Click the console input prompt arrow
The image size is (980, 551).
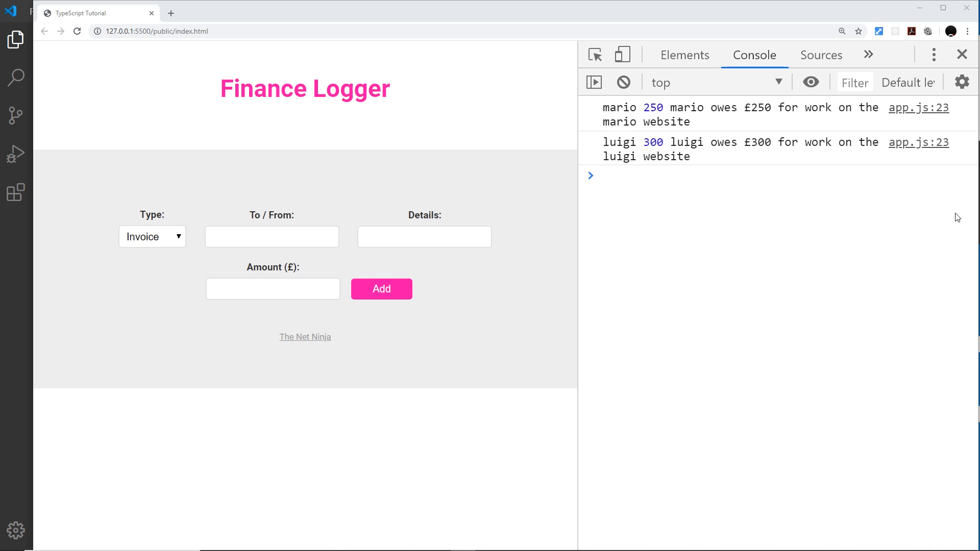tap(591, 176)
